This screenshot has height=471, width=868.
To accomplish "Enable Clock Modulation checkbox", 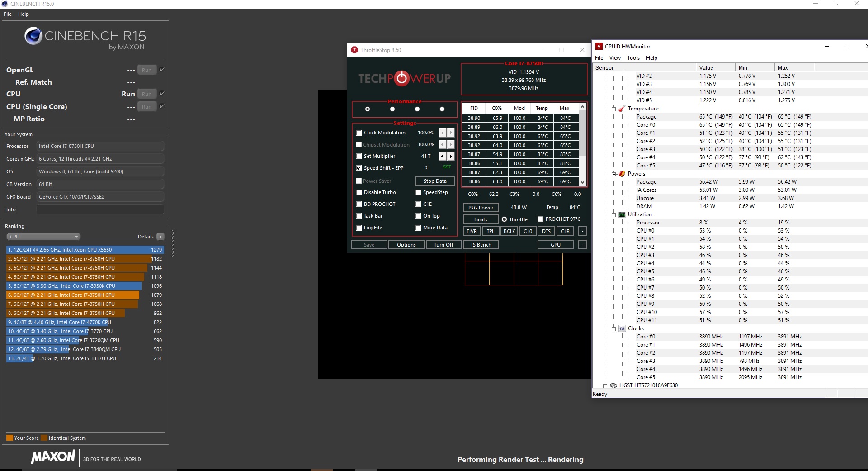I will coord(359,133).
